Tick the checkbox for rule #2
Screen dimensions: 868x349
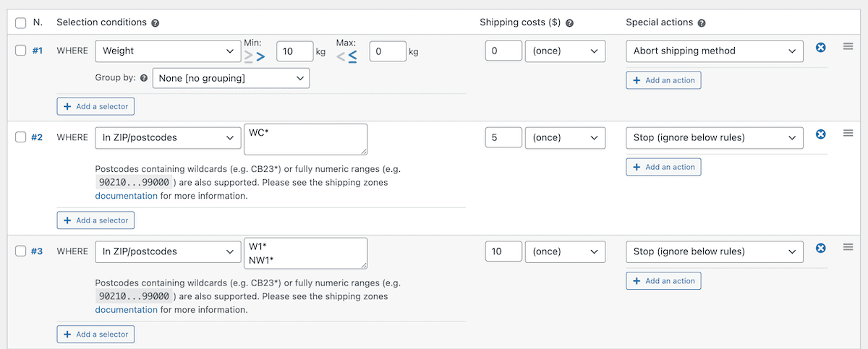tap(21, 137)
